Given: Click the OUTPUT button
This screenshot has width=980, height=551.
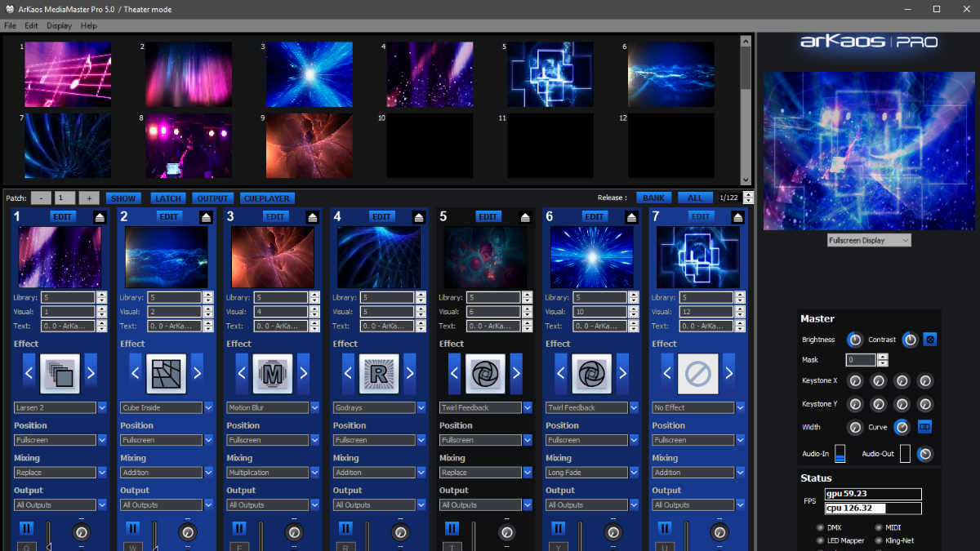Looking at the screenshot, I should point(212,198).
